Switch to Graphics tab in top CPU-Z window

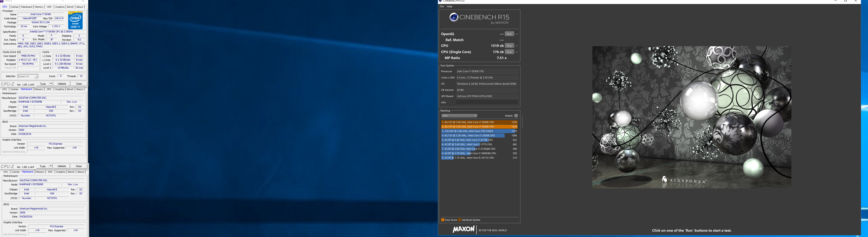(60, 7)
